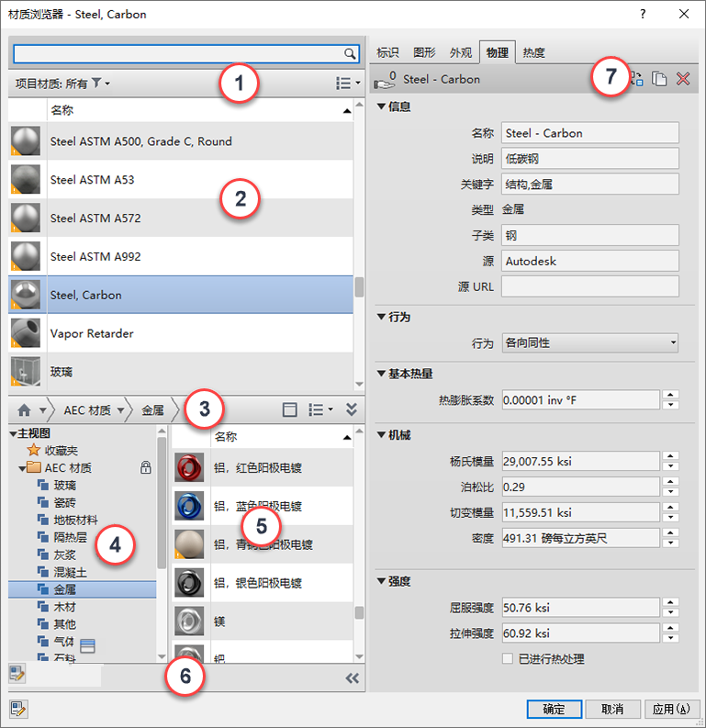
Task: Click the shared asset hand icon
Action: pyautogui.click(x=385, y=80)
